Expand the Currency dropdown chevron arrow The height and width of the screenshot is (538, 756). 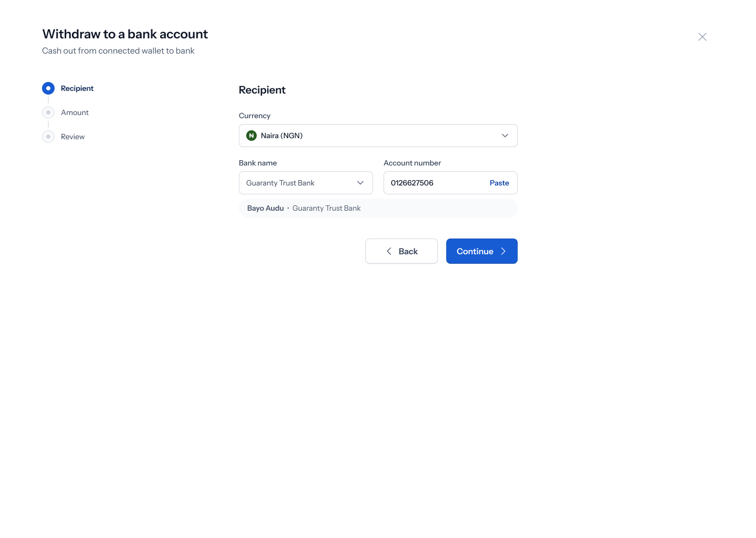coord(505,136)
